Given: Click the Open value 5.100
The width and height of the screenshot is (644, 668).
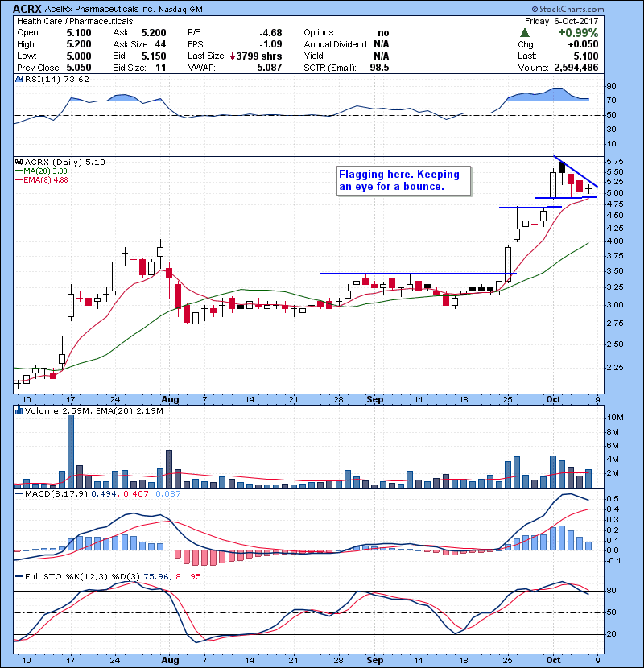Looking at the screenshot, I should [79, 33].
